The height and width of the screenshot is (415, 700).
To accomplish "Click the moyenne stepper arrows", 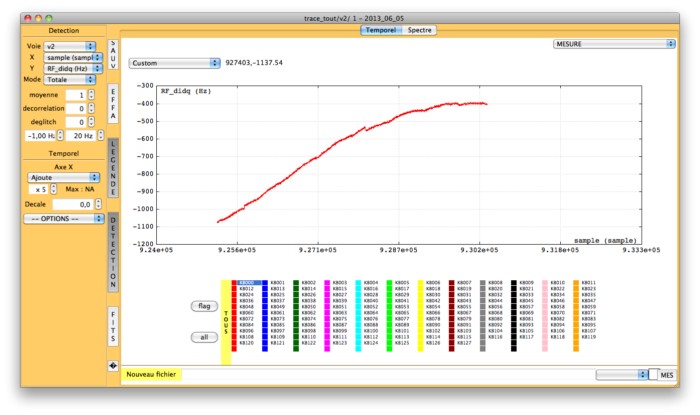I will coord(91,95).
